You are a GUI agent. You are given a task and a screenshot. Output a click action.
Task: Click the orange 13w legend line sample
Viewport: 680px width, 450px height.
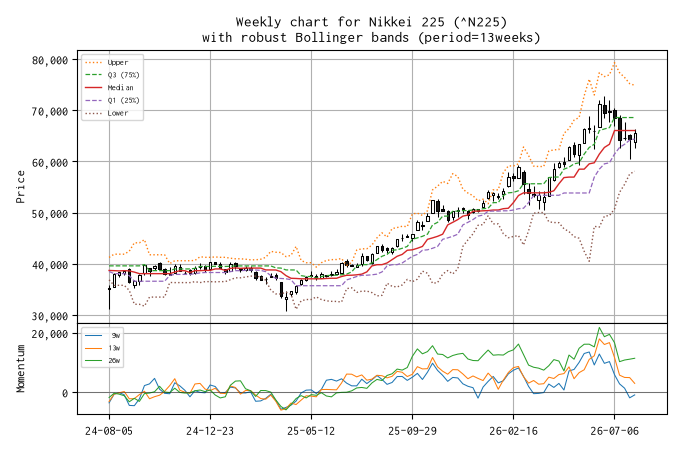point(94,348)
